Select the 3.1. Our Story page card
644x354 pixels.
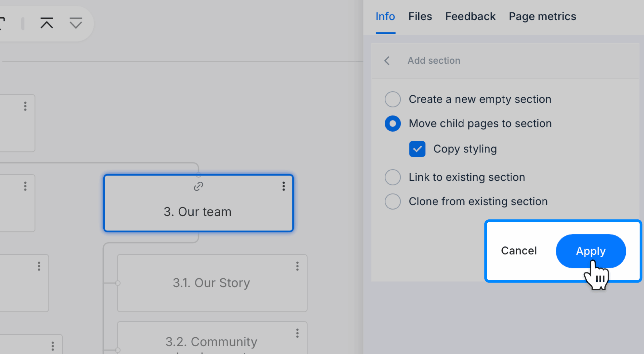click(212, 283)
